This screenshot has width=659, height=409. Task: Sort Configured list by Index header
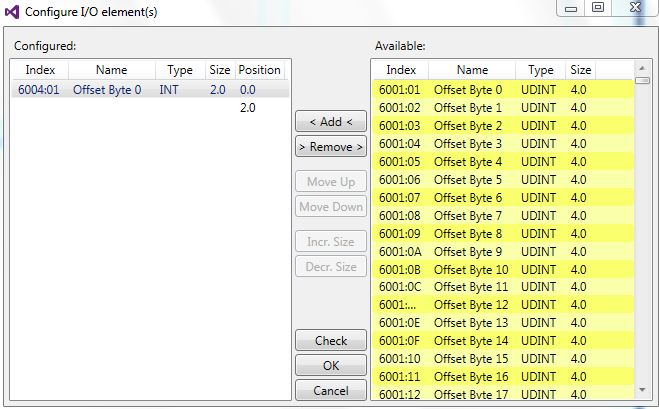click(x=40, y=70)
